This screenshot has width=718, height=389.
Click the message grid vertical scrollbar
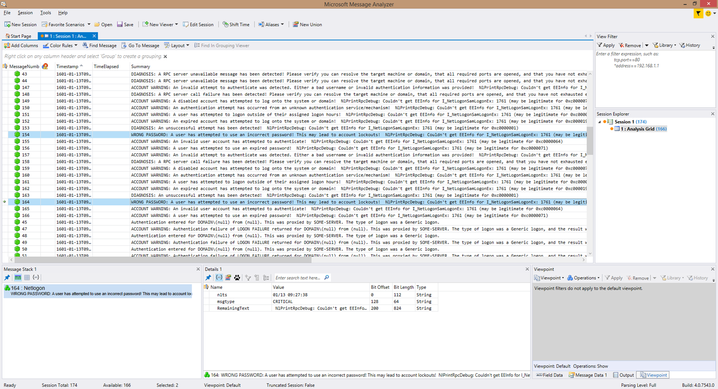pyautogui.click(x=590, y=141)
